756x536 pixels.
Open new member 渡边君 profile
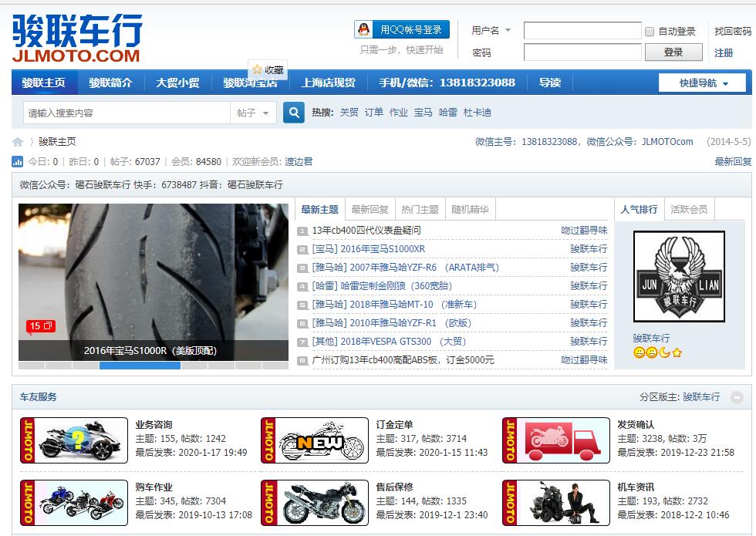[299, 161]
